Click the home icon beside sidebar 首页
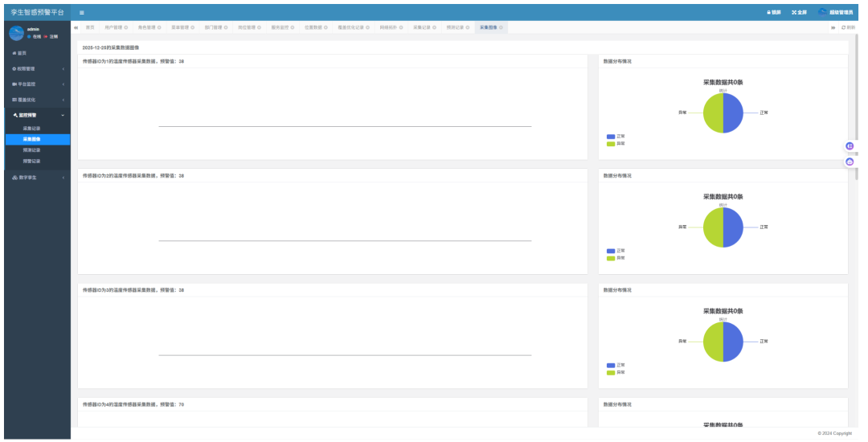 14,53
